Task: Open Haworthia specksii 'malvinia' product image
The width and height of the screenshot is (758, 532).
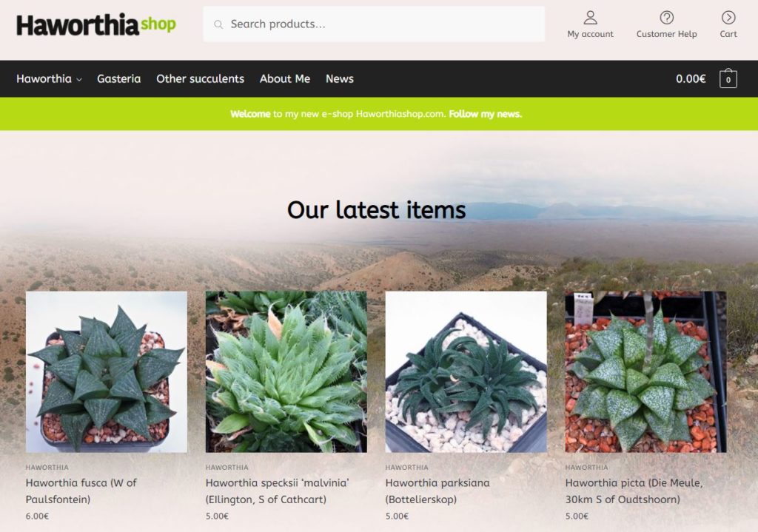Action: coord(286,371)
